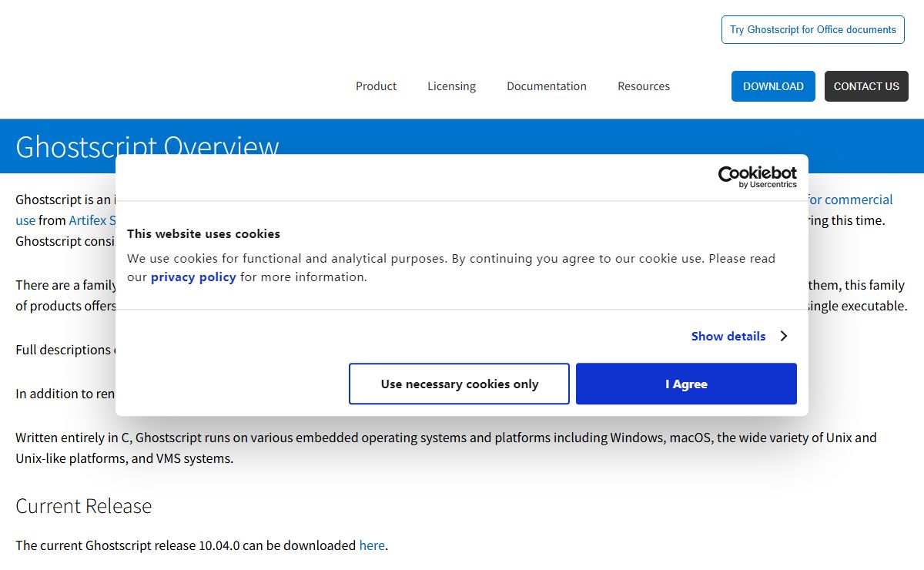This screenshot has height=570, width=924.
Task: Click 'This website uses cookies' heading
Action: [203, 233]
